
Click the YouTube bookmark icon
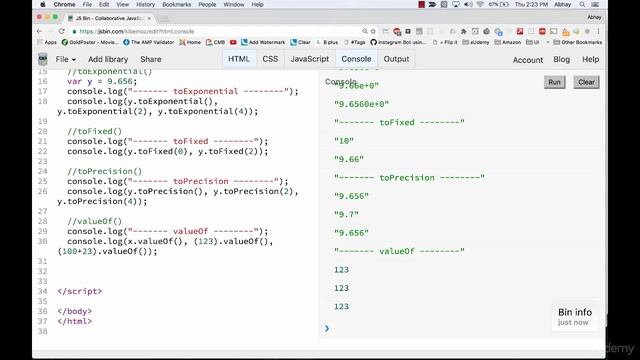(x=233, y=42)
